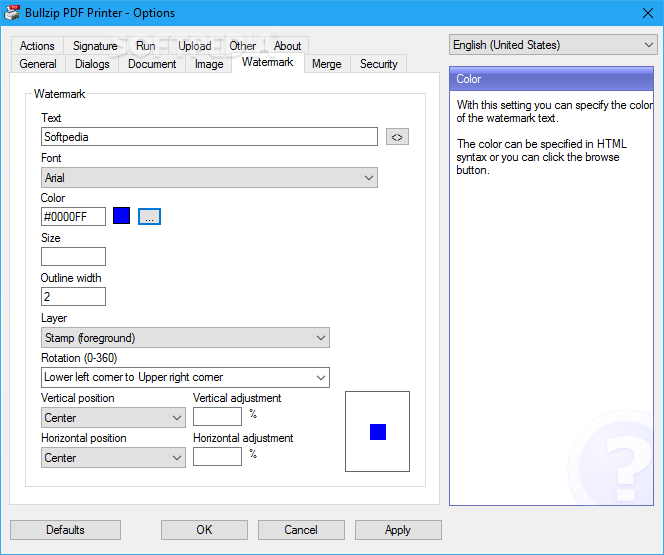664x555 pixels.
Task: Expand the language dropdown English (United States)
Action: click(x=553, y=45)
